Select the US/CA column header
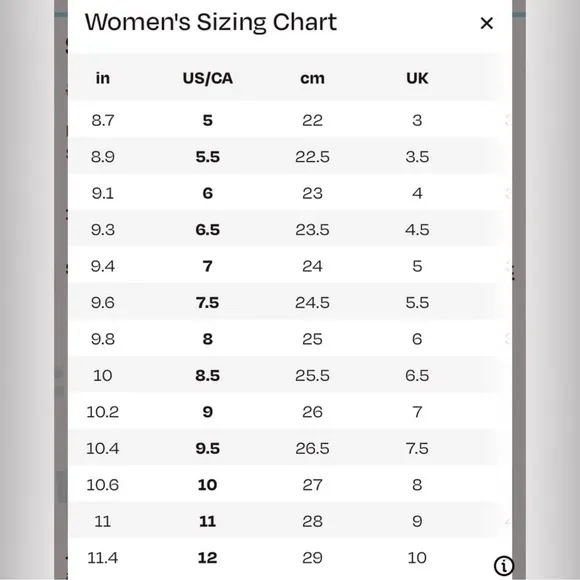This screenshot has width=580, height=580. click(x=208, y=78)
